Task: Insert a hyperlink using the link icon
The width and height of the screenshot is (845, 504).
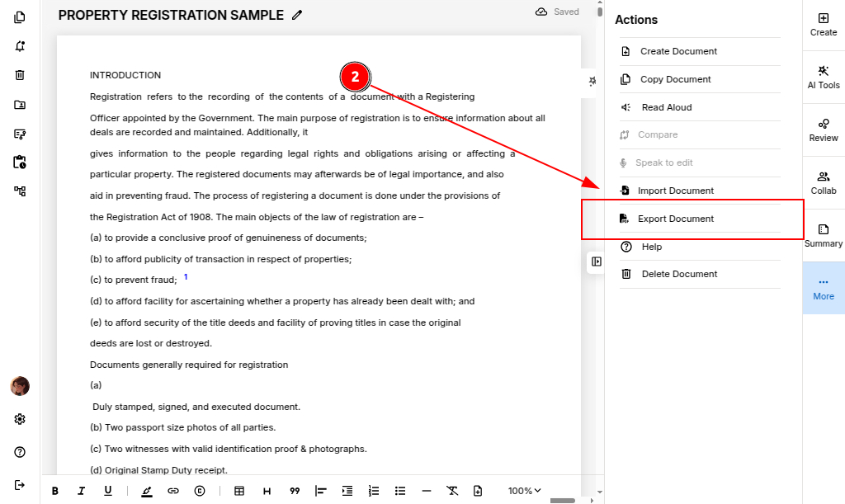Action: (x=173, y=491)
